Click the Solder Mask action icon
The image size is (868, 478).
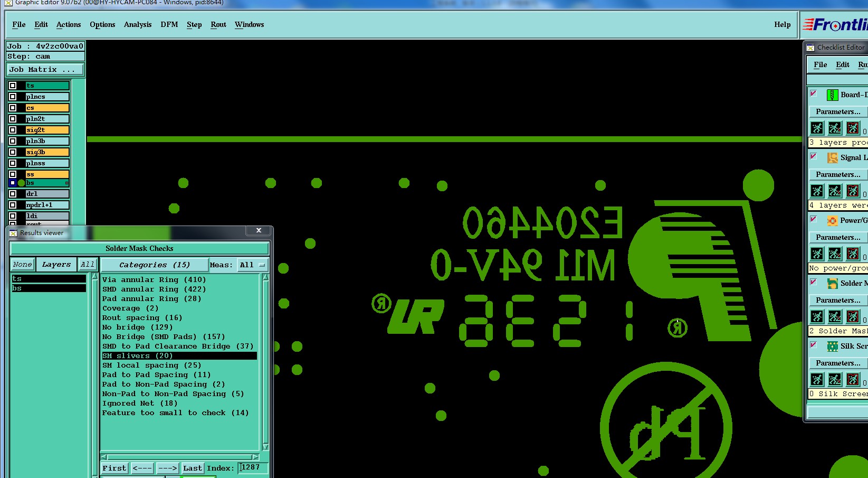click(832, 283)
